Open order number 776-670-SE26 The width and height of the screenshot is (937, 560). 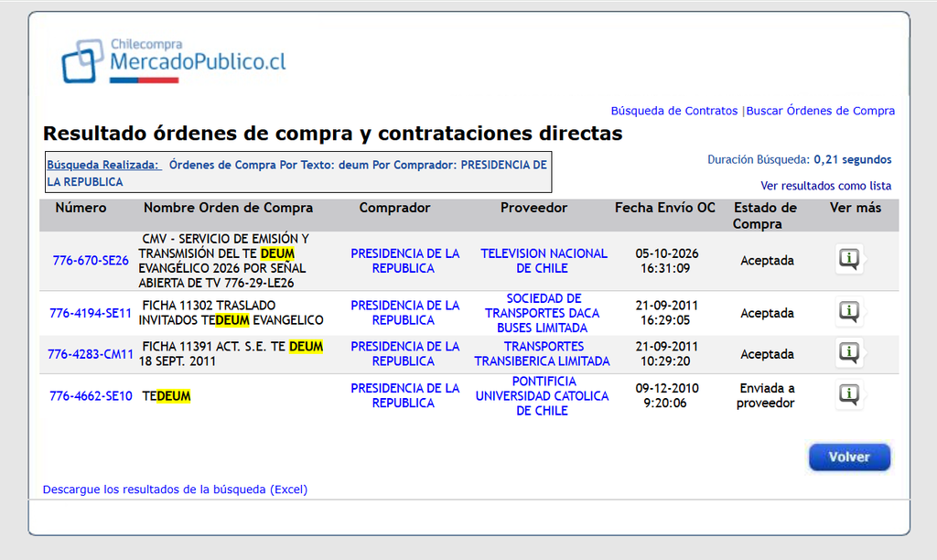click(x=91, y=261)
